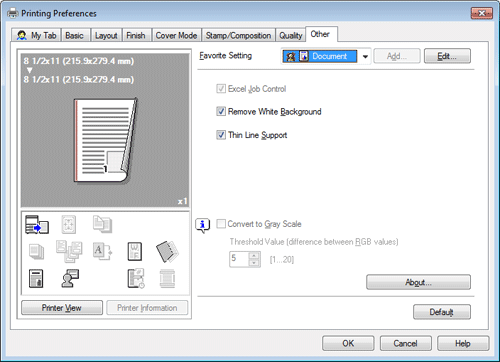
Task: Click the Threshold Value input field
Action: pos(239,259)
